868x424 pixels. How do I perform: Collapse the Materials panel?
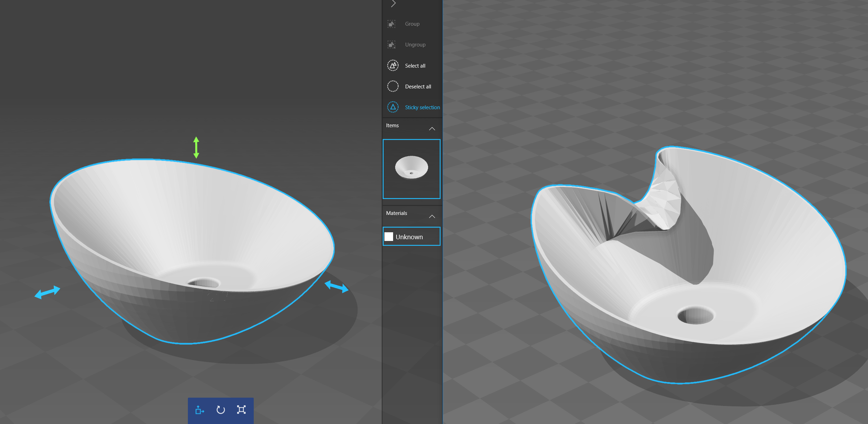[x=432, y=216]
